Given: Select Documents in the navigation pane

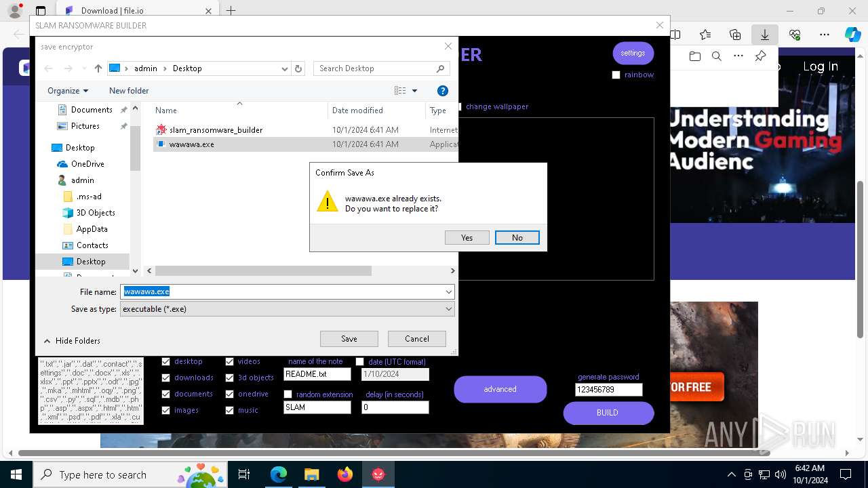Looking at the screenshot, I should tap(92, 110).
